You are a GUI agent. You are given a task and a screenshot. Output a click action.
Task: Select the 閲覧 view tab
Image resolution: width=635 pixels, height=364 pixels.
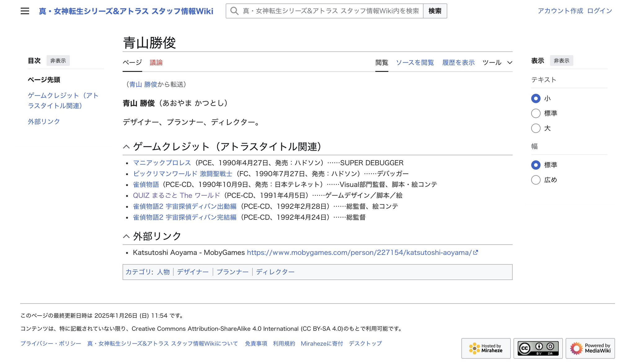[x=382, y=63]
